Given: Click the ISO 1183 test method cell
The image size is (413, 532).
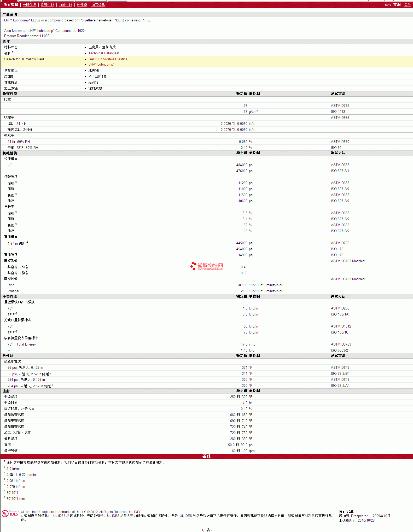Looking at the screenshot, I should point(338,112).
